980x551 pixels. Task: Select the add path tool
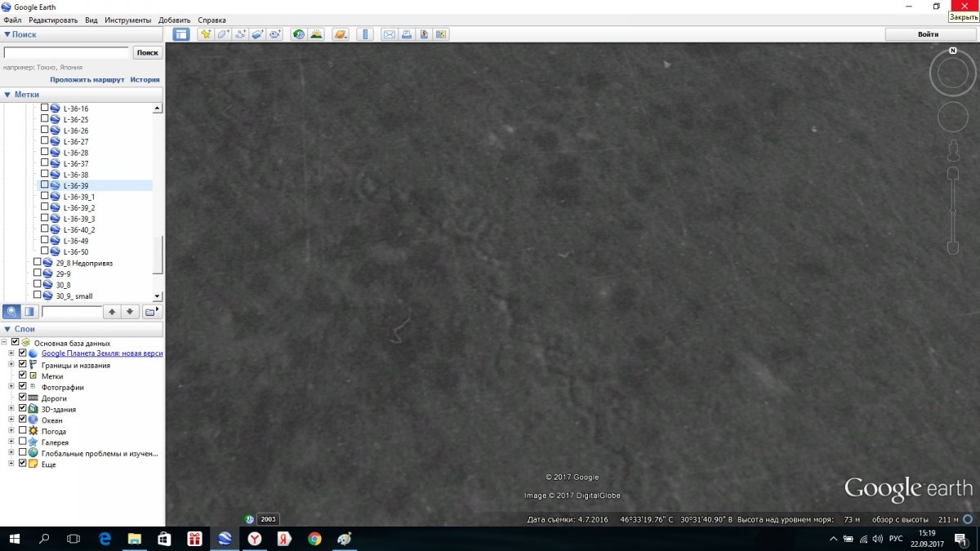coord(240,34)
